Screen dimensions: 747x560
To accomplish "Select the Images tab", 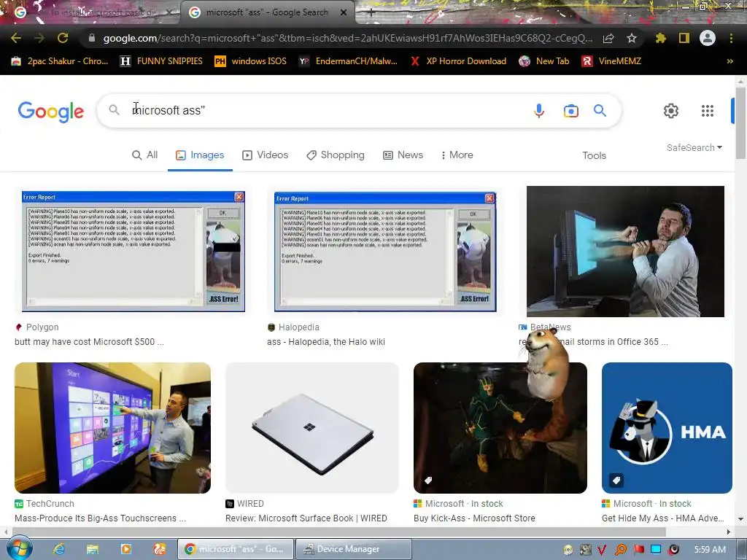I will (200, 155).
